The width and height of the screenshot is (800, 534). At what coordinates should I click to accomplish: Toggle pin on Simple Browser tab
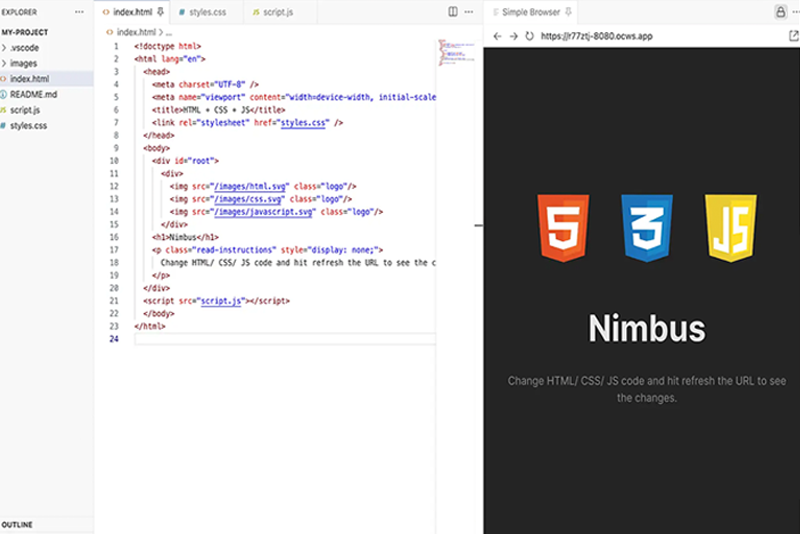[x=569, y=12]
